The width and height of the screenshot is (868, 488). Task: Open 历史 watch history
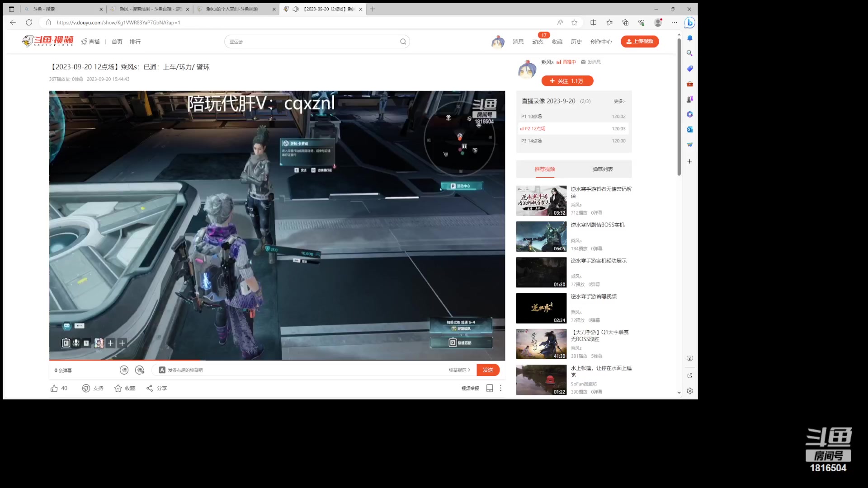click(x=576, y=42)
